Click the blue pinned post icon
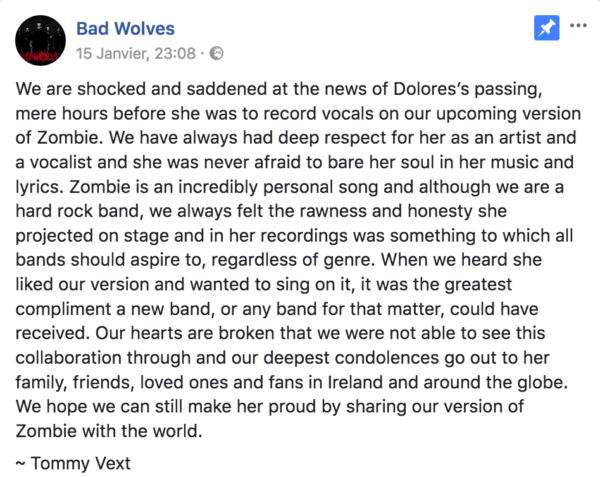 (547, 29)
